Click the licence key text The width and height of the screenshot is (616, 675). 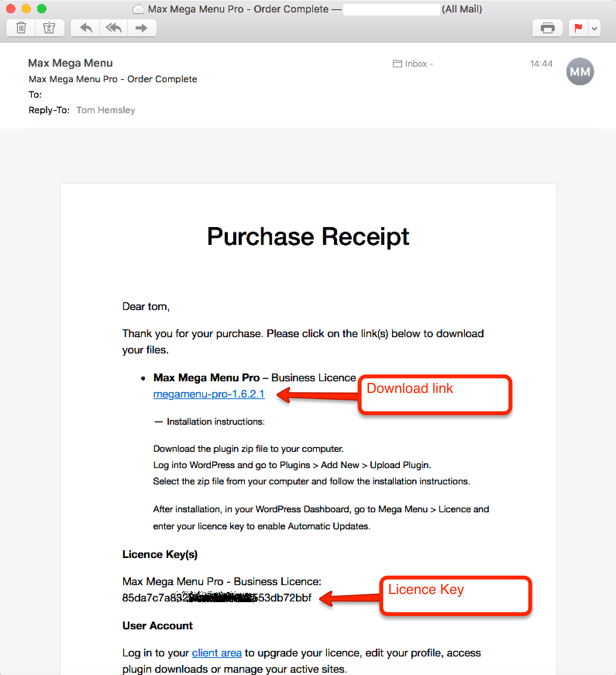217,598
